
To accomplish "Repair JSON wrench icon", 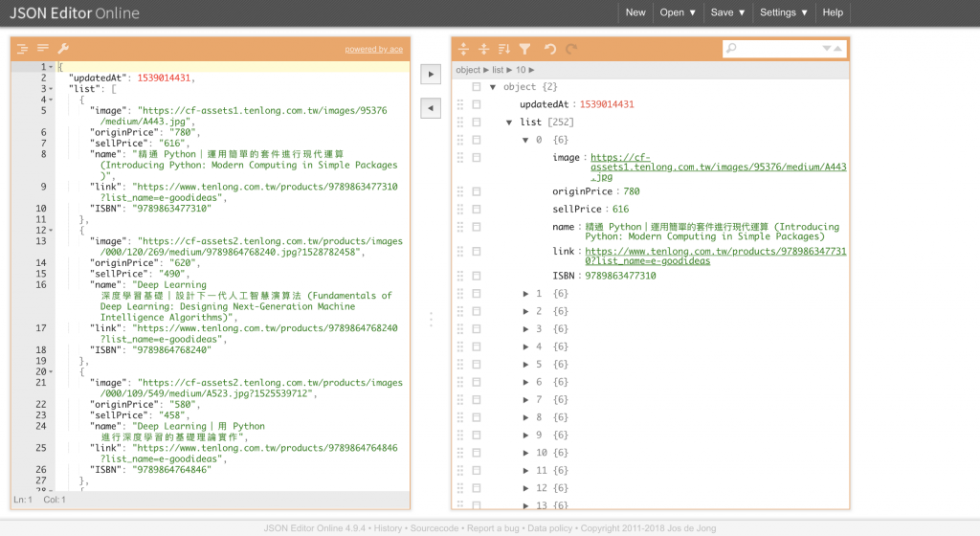I will (63, 48).
